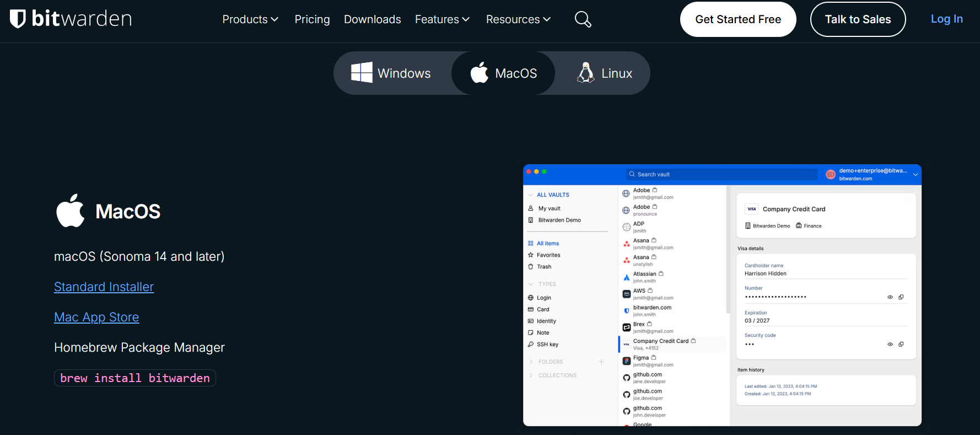Click the Linux penguin icon
The height and width of the screenshot is (435, 980).
pyautogui.click(x=585, y=73)
